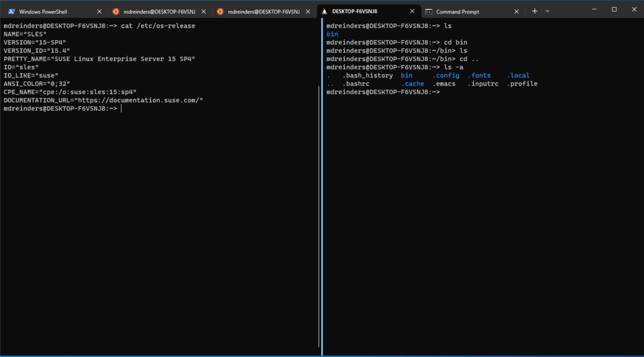This screenshot has width=644, height=357.
Task: Select the DESKTOP-F6VSNJ8 tab
Action: 365,11
